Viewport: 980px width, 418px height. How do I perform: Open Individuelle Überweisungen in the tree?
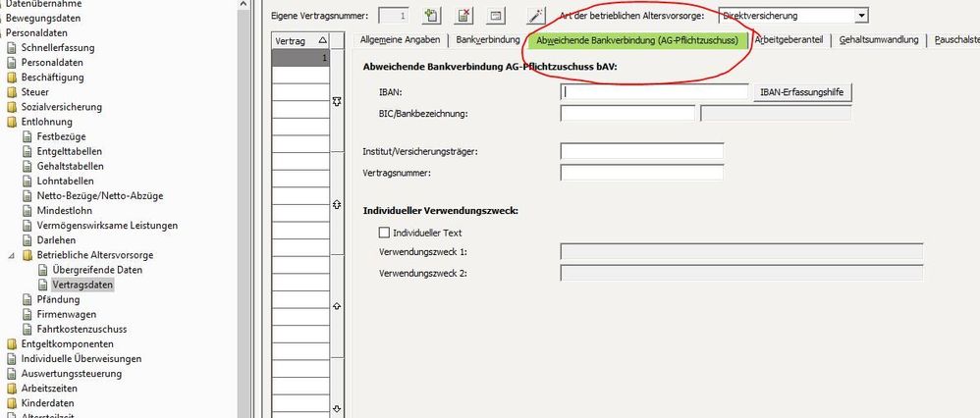[82, 359]
